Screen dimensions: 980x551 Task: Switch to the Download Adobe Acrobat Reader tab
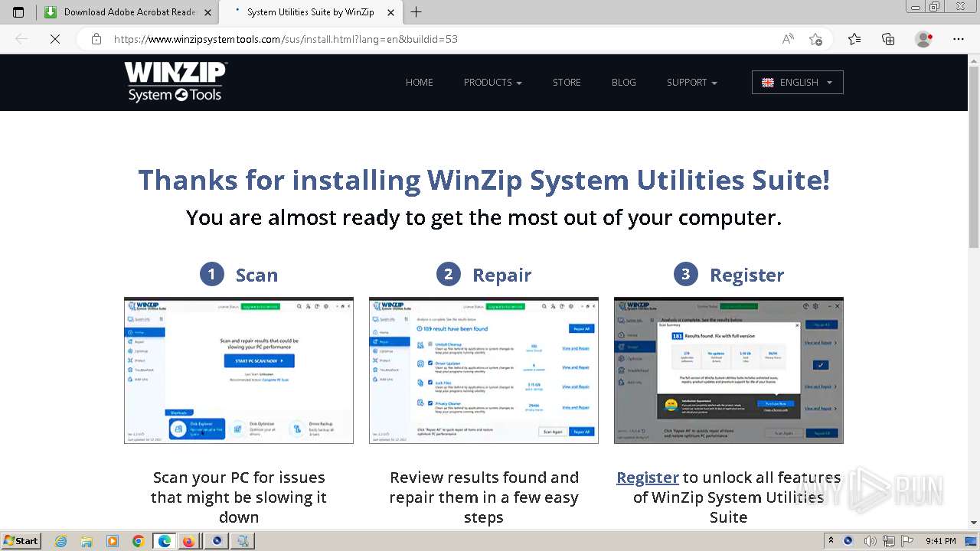pyautogui.click(x=127, y=12)
